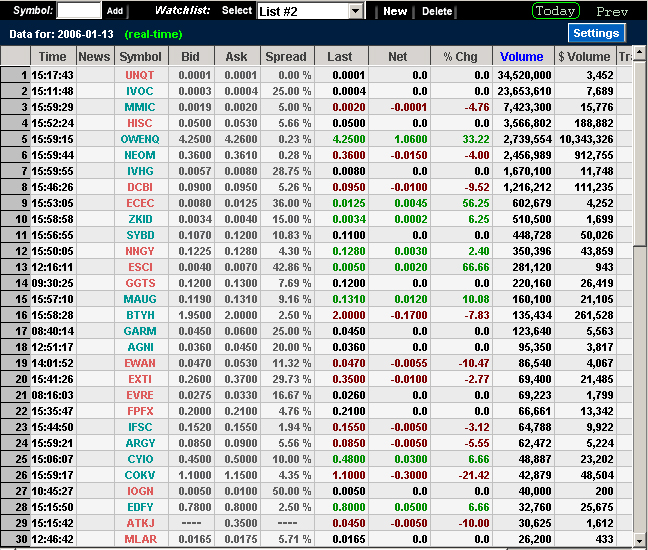The width and height of the screenshot is (648, 550).
Task: Select symbol UNQT
Action: coord(140,75)
